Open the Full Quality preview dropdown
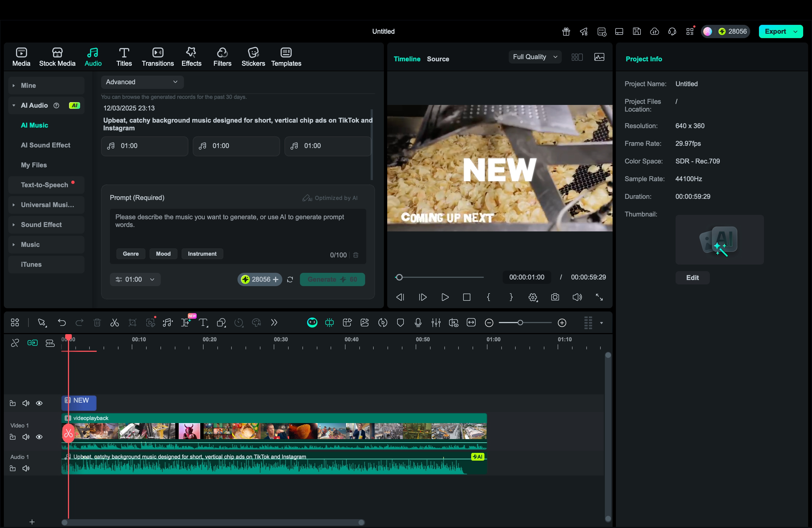This screenshot has width=812, height=528. (x=535, y=57)
